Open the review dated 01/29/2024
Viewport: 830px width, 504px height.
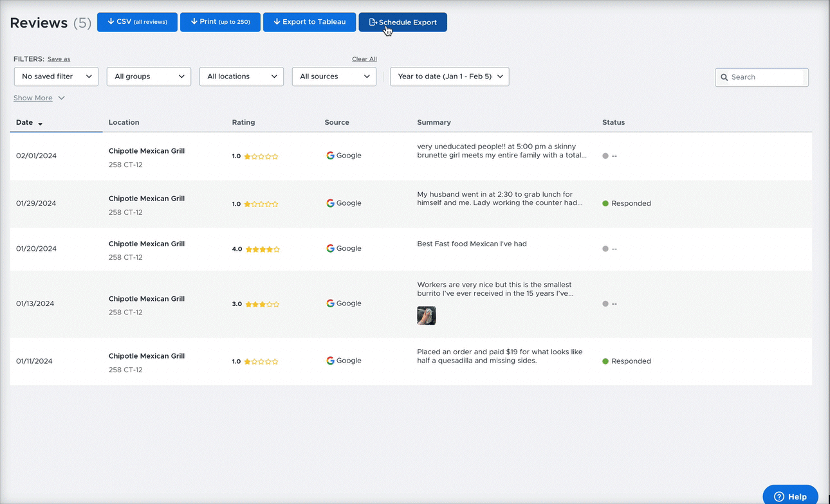[x=411, y=203]
